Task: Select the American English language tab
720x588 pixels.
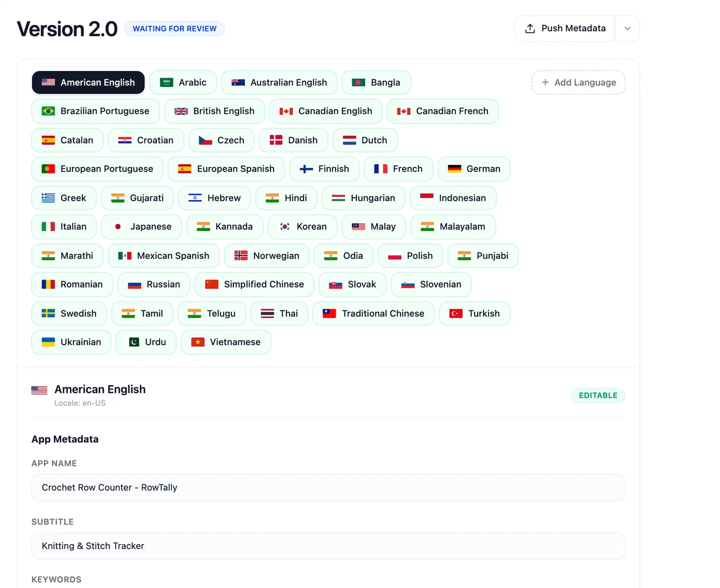Action: (x=88, y=82)
